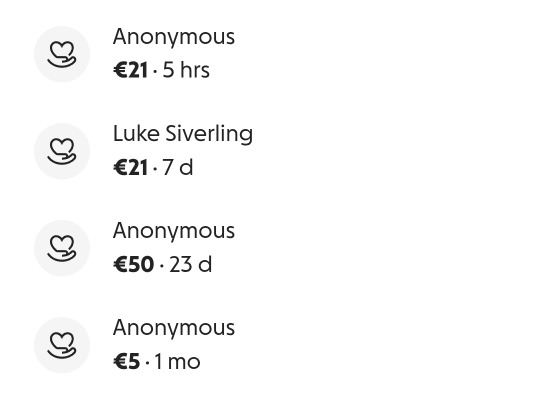The image size is (540, 394).
Task: Click the €21 amount from Luke Siverling
Action: point(131,168)
